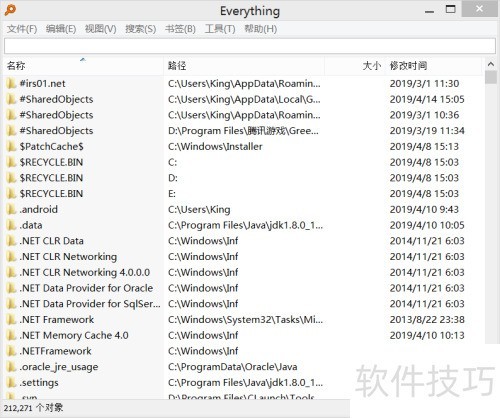The height and width of the screenshot is (418, 500).
Task: Click the #irs01.net name text
Action: tap(42, 83)
